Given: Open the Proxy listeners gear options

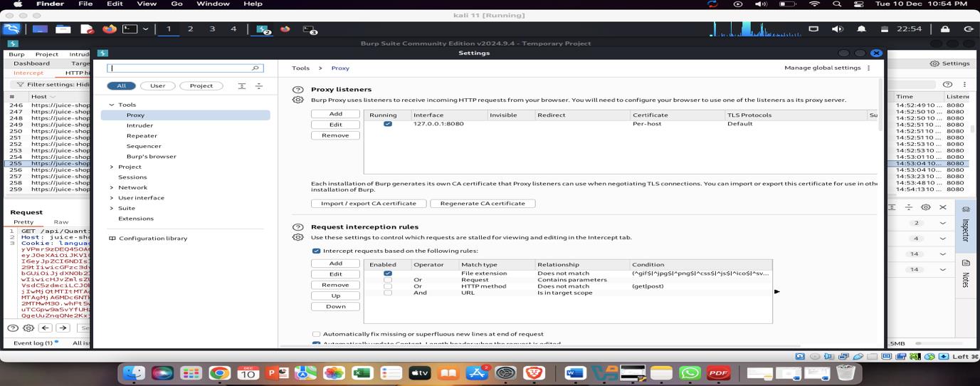Looking at the screenshot, I should click(x=298, y=100).
